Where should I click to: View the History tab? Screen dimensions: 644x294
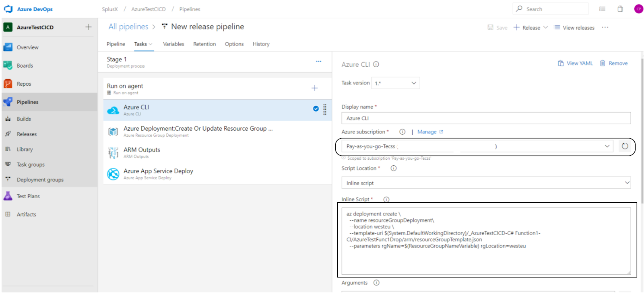(x=261, y=44)
